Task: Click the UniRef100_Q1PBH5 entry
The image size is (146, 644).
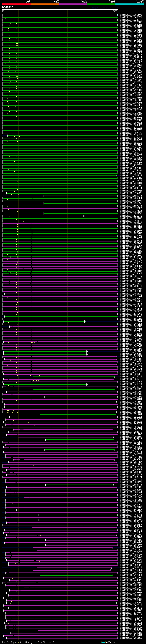Action: coord(131,22)
